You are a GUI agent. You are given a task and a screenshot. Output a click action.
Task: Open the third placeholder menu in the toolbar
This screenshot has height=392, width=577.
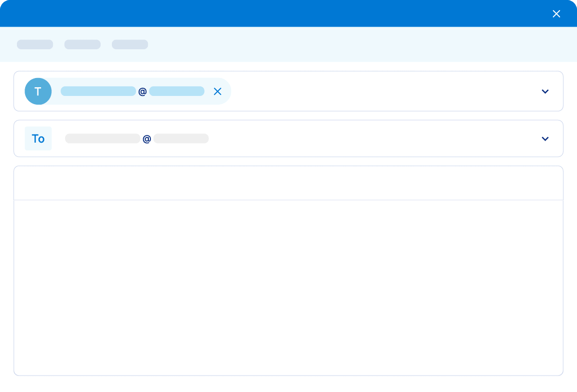(x=130, y=45)
